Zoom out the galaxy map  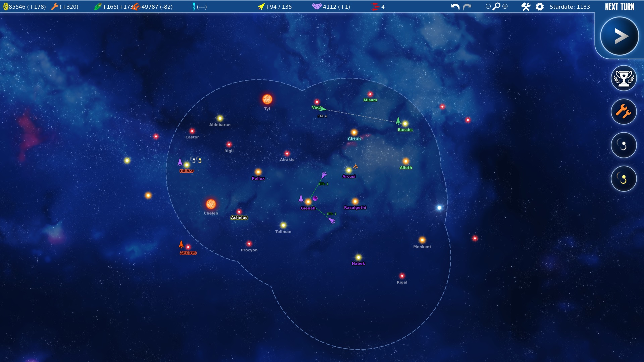point(488,6)
